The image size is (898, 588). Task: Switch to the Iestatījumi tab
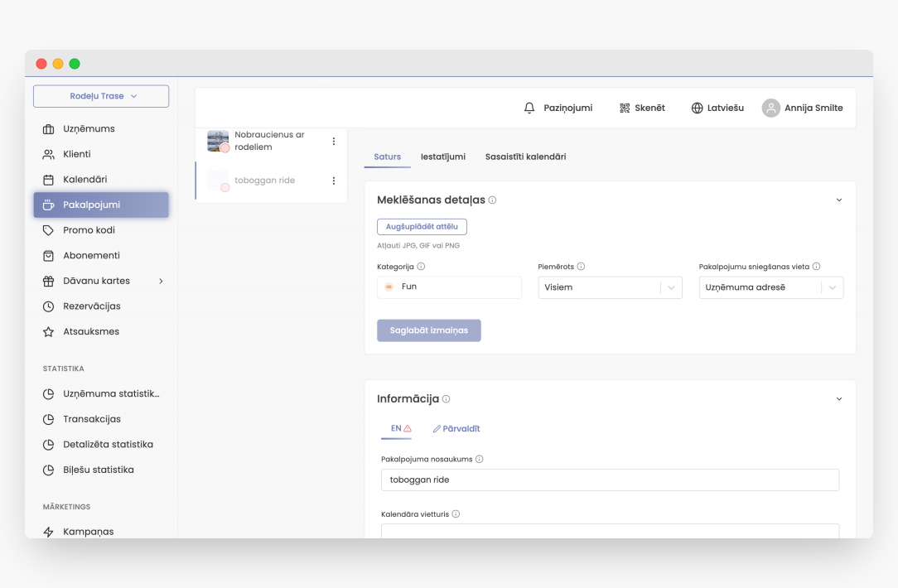pyautogui.click(x=442, y=157)
